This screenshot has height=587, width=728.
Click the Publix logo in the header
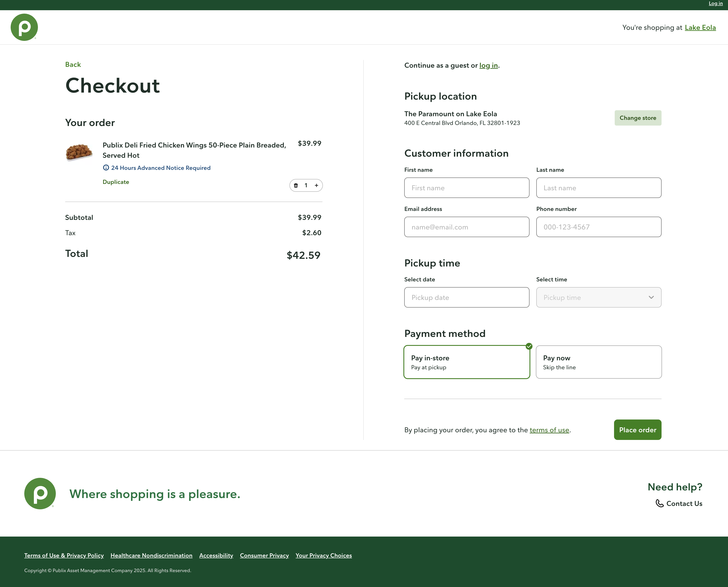[24, 27]
